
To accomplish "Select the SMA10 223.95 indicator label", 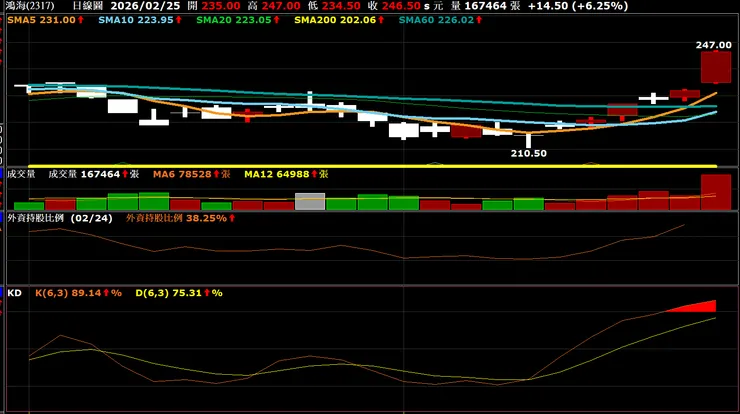I will [x=140, y=20].
